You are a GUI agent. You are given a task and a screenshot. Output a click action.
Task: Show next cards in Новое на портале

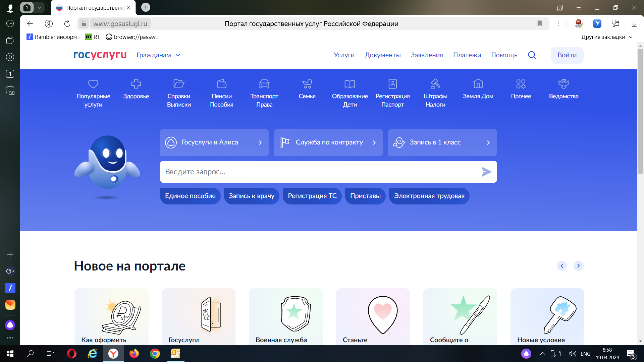coord(578,266)
